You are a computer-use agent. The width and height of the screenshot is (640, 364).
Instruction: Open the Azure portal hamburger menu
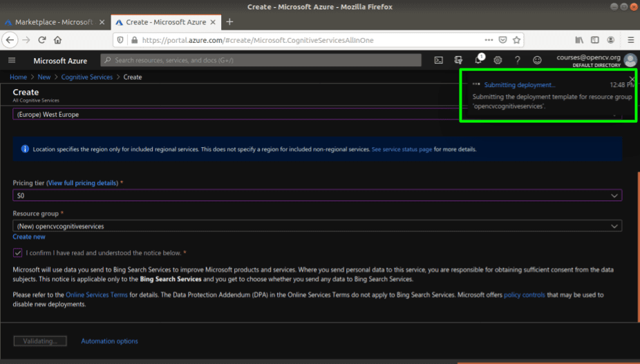[12, 60]
